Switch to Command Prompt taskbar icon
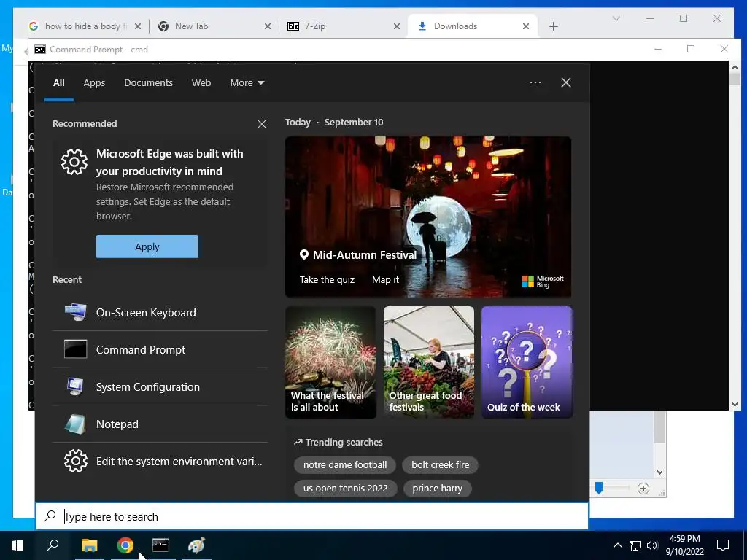747x560 pixels. point(160,545)
